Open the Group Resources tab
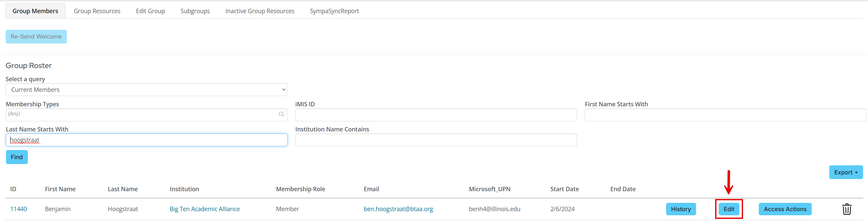868x222 pixels. coord(97,11)
